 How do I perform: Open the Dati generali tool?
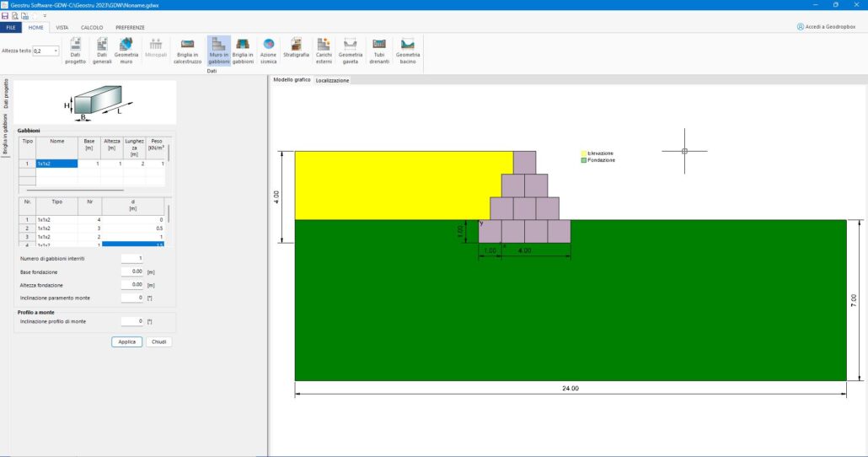[x=102, y=50]
